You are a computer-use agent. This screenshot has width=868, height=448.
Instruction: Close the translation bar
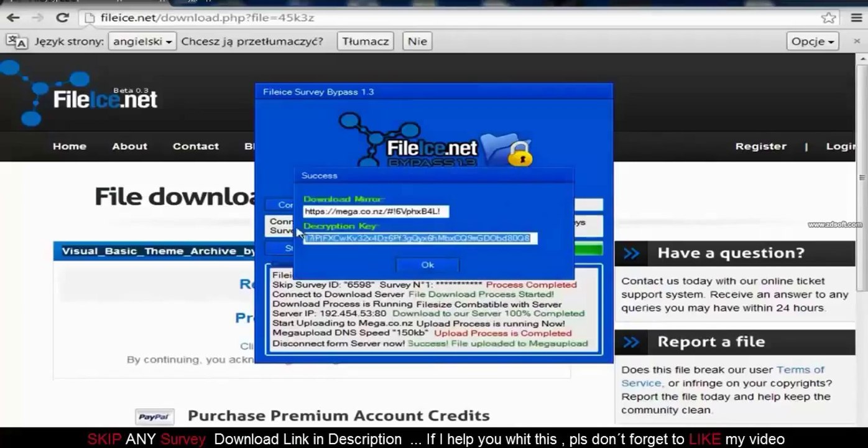click(857, 41)
